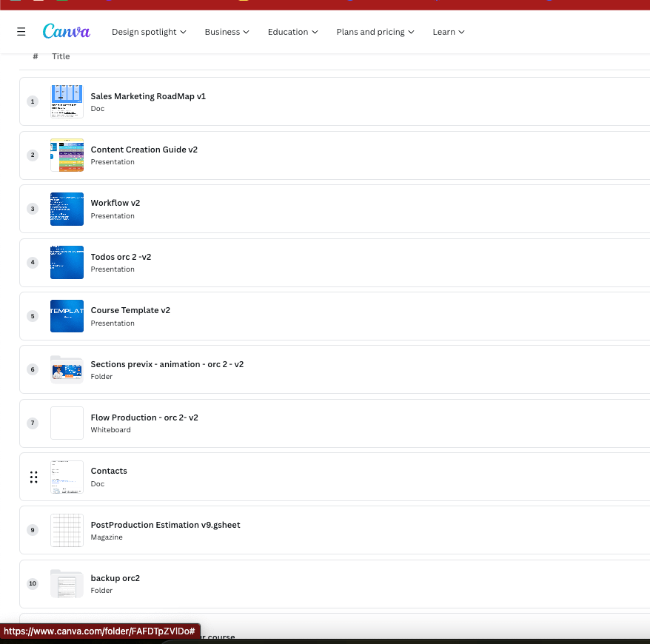
Task: Click row number 2 badge
Action: pyautogui.click(x=33, y=155)
